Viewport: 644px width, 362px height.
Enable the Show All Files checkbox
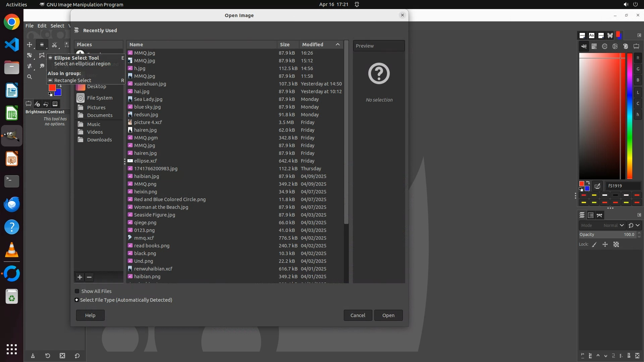(x=77, y=291)
